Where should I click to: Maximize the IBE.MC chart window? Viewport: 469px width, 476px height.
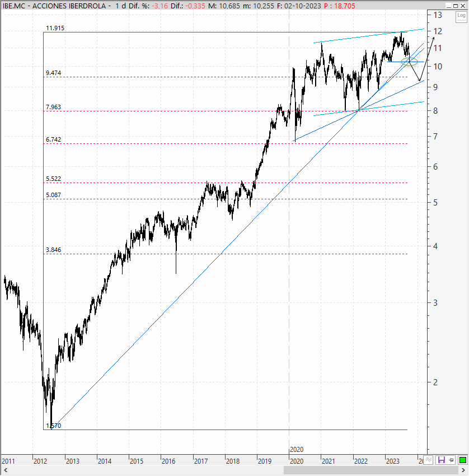(x=456, y=6)
